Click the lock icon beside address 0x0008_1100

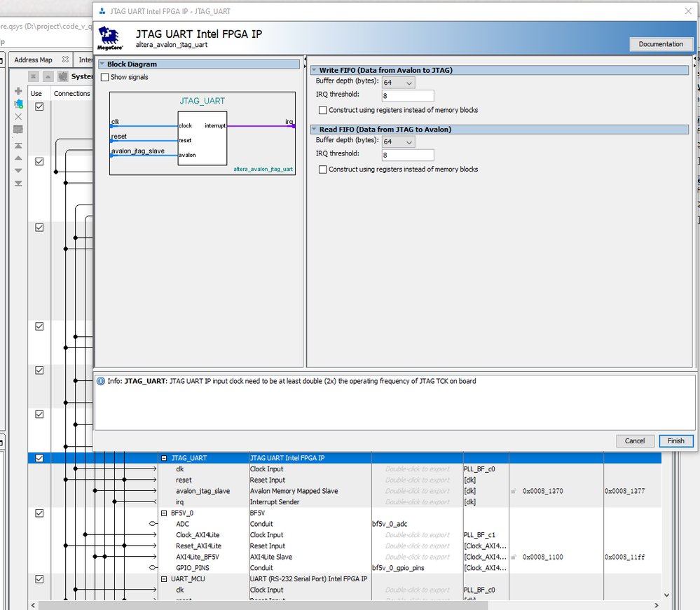(x=514, y=557)
